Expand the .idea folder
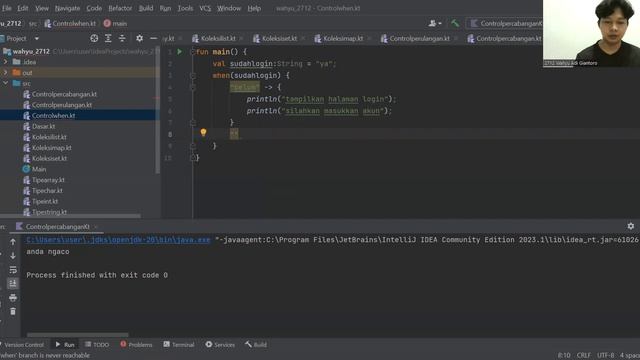 pos(5,62)
